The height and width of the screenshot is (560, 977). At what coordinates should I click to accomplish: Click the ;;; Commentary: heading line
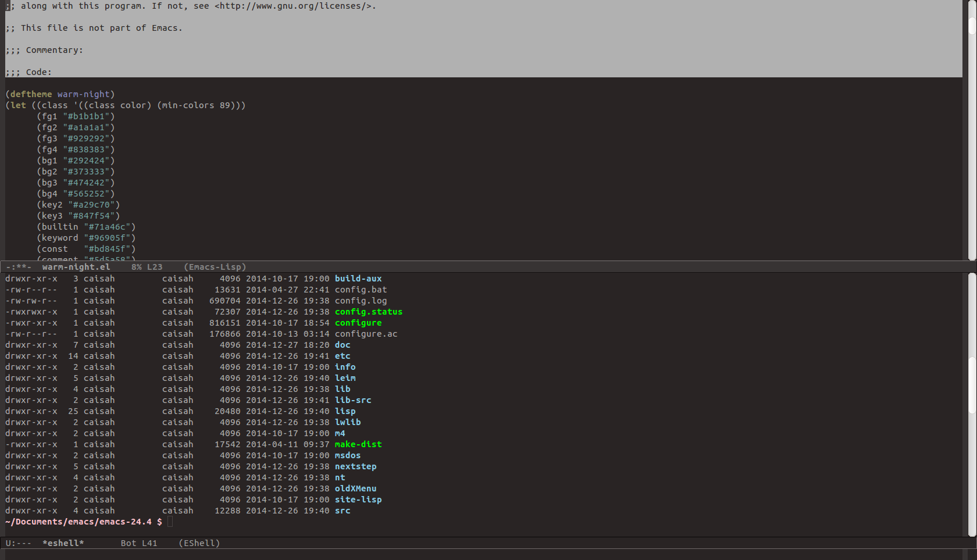[x=44, y=50]
